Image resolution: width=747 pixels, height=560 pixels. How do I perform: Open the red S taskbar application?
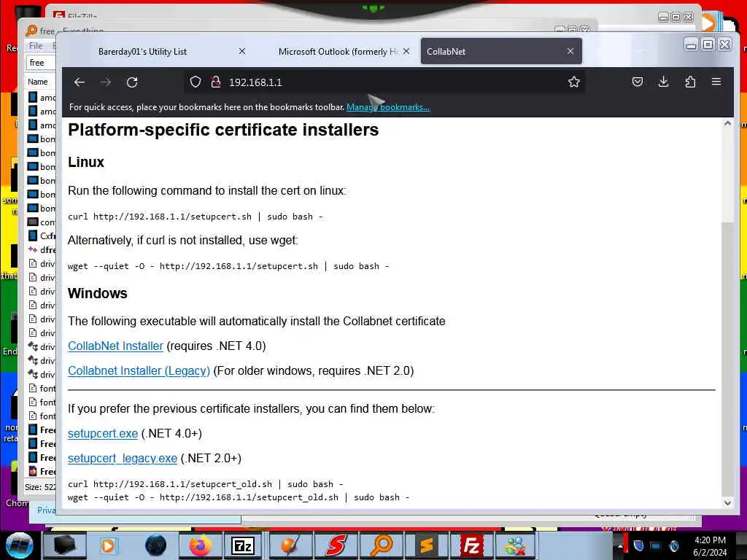point(336,545)
